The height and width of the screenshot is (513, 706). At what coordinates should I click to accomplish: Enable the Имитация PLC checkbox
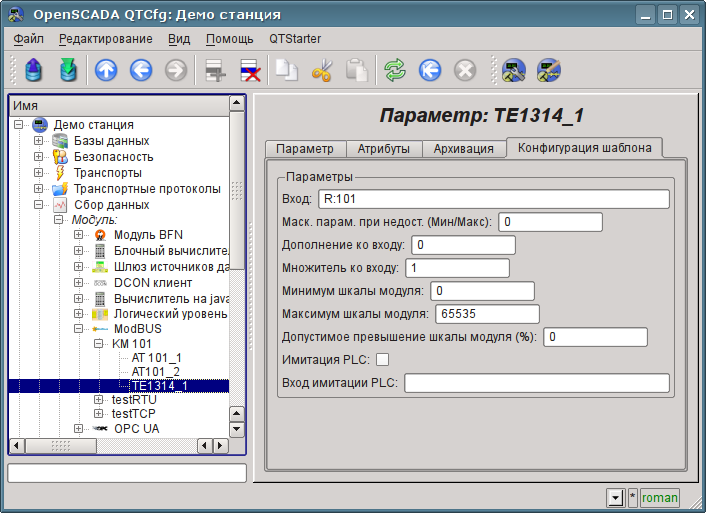click(381, 360)
